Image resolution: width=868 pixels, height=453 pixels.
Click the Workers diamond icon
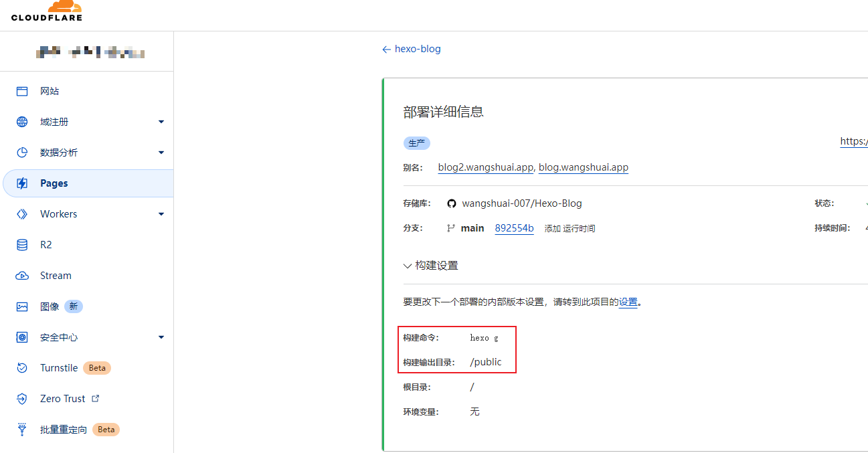coord(22,214)
